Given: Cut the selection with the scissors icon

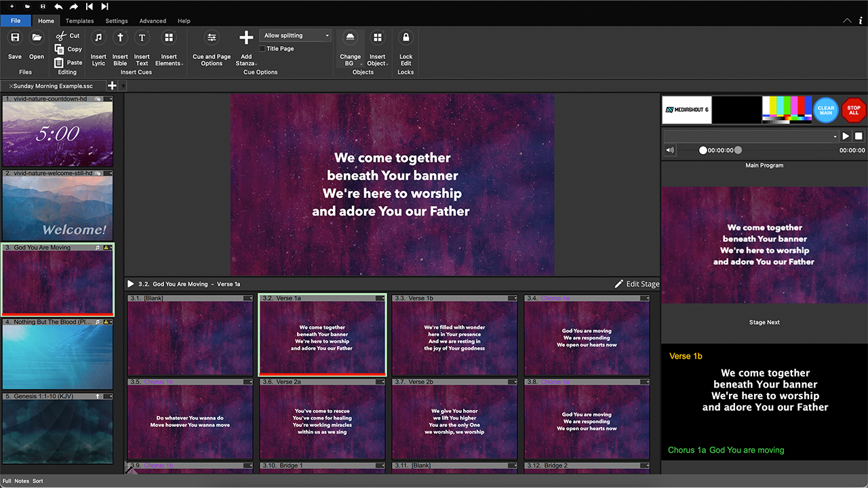Looking at the screenshot, I should [x=62, y=36].
